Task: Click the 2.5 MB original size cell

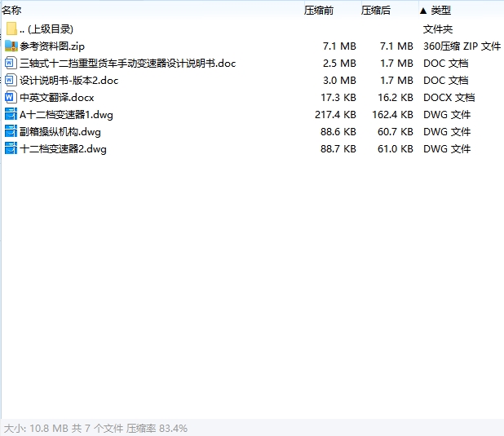Action: 339,64
